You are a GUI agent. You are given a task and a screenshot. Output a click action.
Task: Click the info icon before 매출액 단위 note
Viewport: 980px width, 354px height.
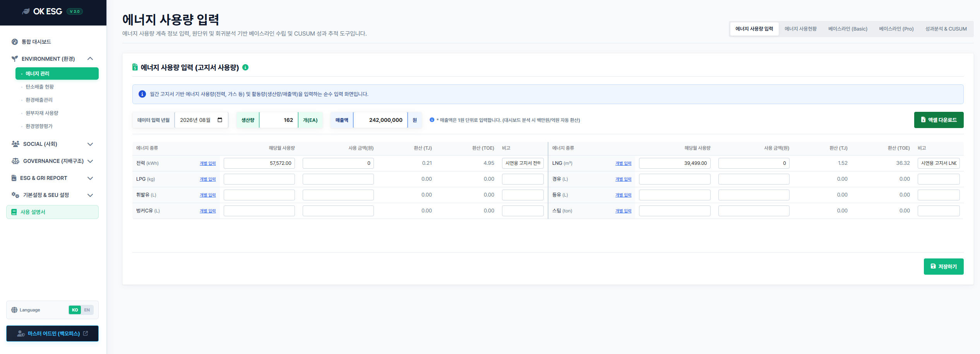432,120
